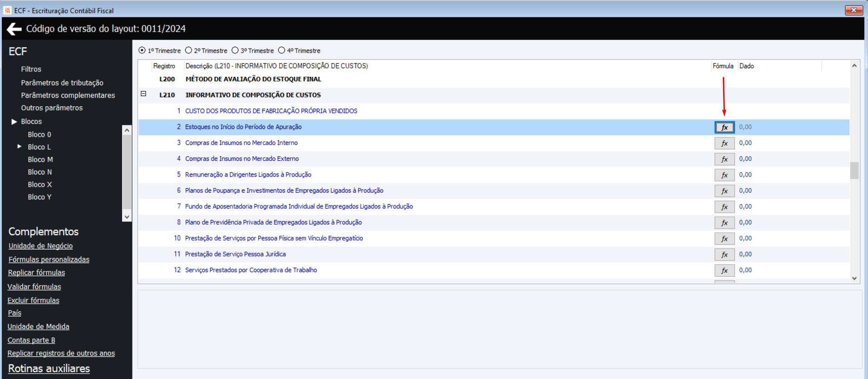
Task: Click the 0,00 value of Serviços Prestados por Cooperativa
Action: pyautogui.click(x=745, y=270)
